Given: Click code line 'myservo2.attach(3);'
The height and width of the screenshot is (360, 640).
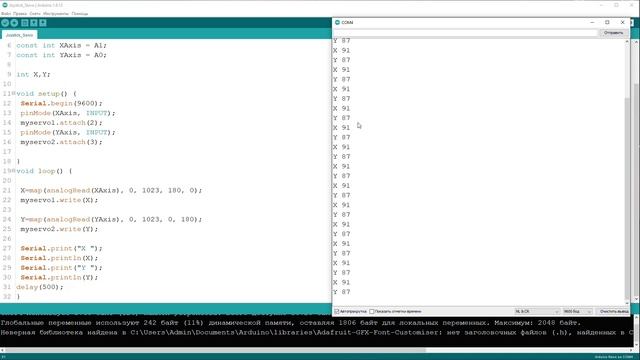Looking at the screenshot, I should (62, 142).
